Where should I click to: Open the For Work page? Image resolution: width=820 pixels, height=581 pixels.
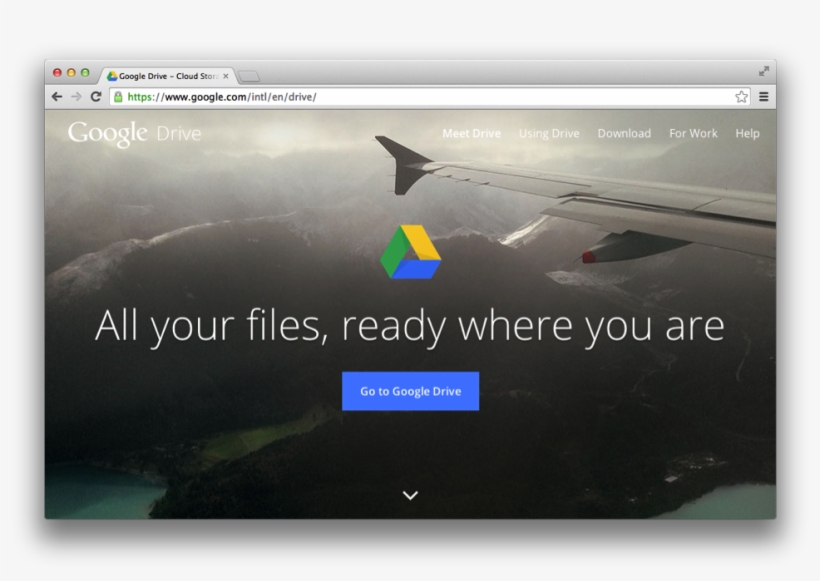(x=693, y=133)
